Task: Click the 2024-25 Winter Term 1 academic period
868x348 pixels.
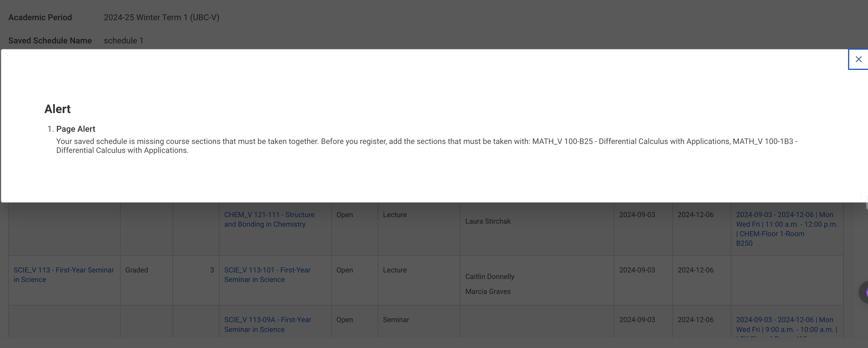Action: point(161,17)
